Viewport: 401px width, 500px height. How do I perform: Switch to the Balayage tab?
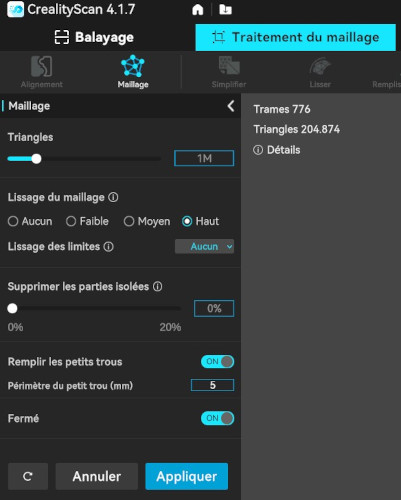(x=94, y=37)
